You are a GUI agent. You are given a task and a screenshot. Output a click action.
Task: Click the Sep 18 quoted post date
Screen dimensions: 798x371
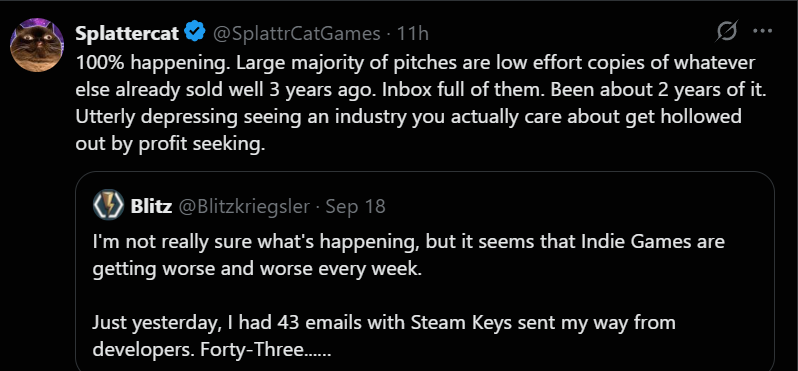(x=355, y=207)
